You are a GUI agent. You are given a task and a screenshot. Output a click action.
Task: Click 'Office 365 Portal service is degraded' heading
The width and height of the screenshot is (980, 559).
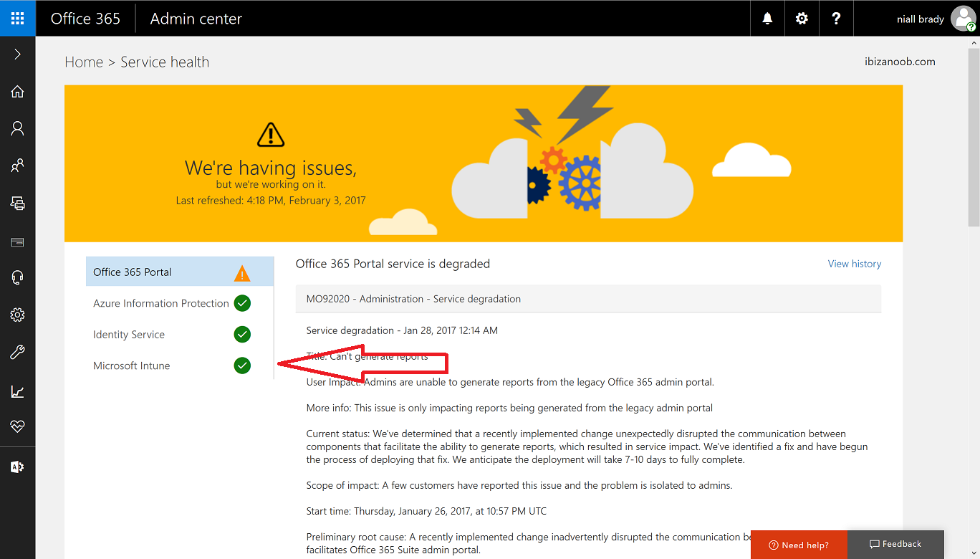click(393, 264)
